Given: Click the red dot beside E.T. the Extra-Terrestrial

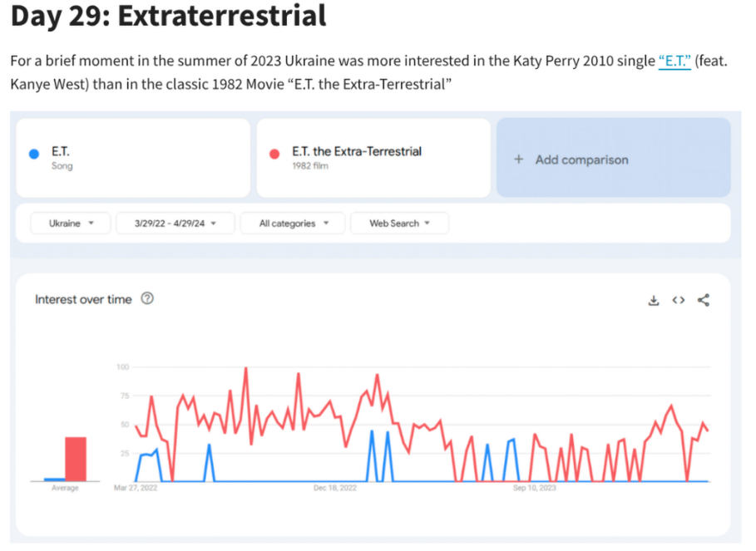Looking at the screenshot, I should point(274,154).
